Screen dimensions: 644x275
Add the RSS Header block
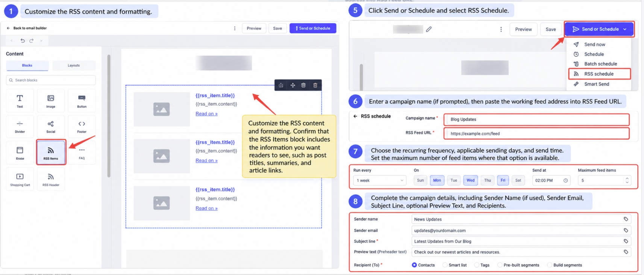(x=51, y=179)
